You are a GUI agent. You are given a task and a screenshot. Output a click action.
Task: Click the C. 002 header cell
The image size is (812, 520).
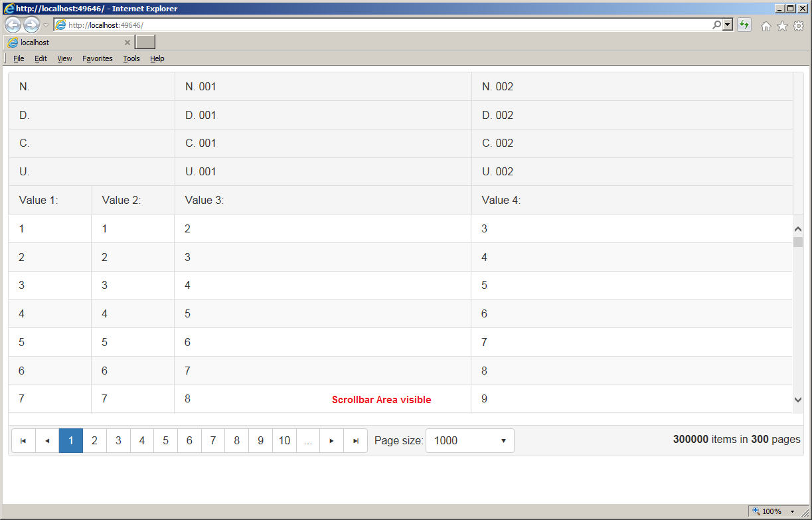click(x=632, y=143)
